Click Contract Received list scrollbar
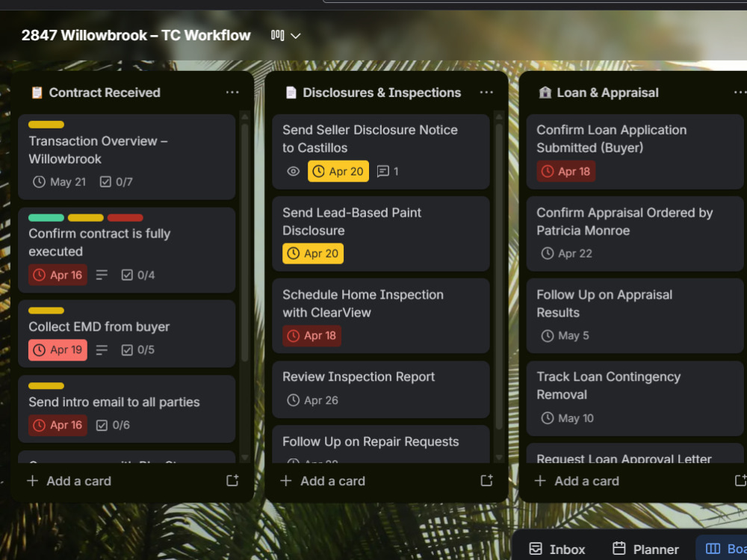 click(x=245, y=243)
